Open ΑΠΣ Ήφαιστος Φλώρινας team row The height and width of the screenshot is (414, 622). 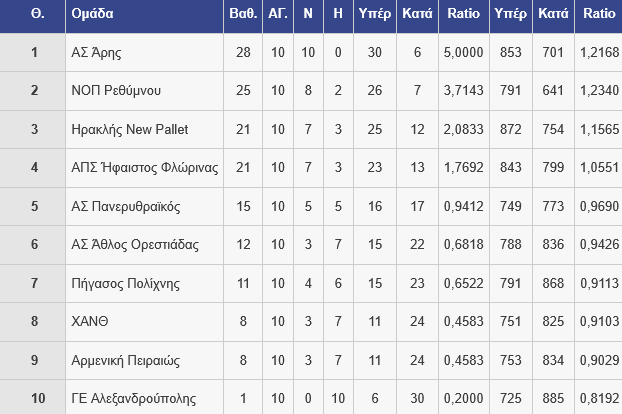[x=145, y=168]
